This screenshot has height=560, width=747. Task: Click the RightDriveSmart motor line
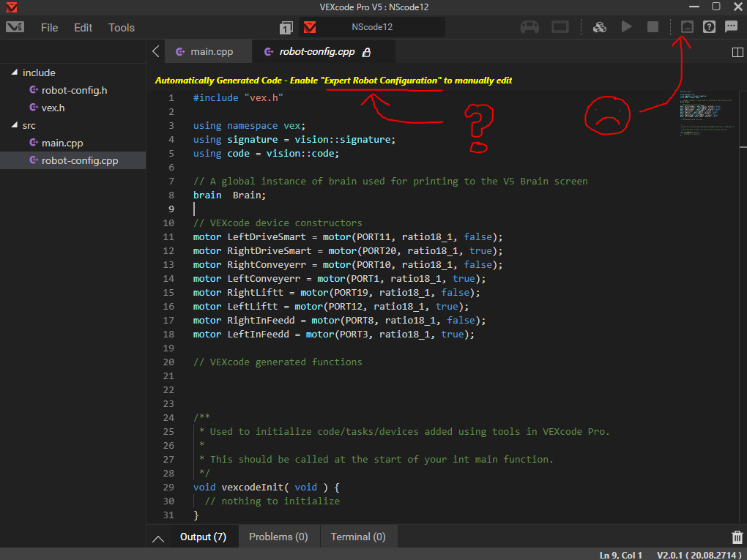(348, 250)
